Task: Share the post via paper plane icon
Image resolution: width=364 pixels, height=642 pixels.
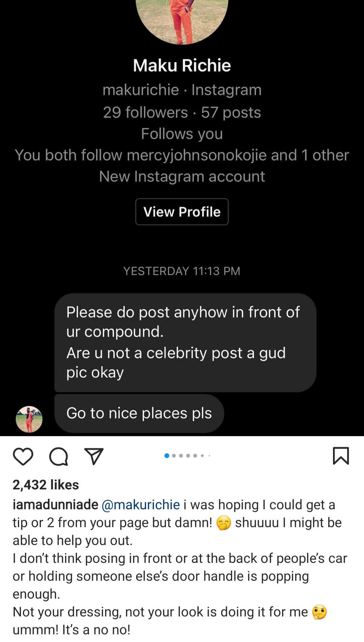Action: click(94, 456)
